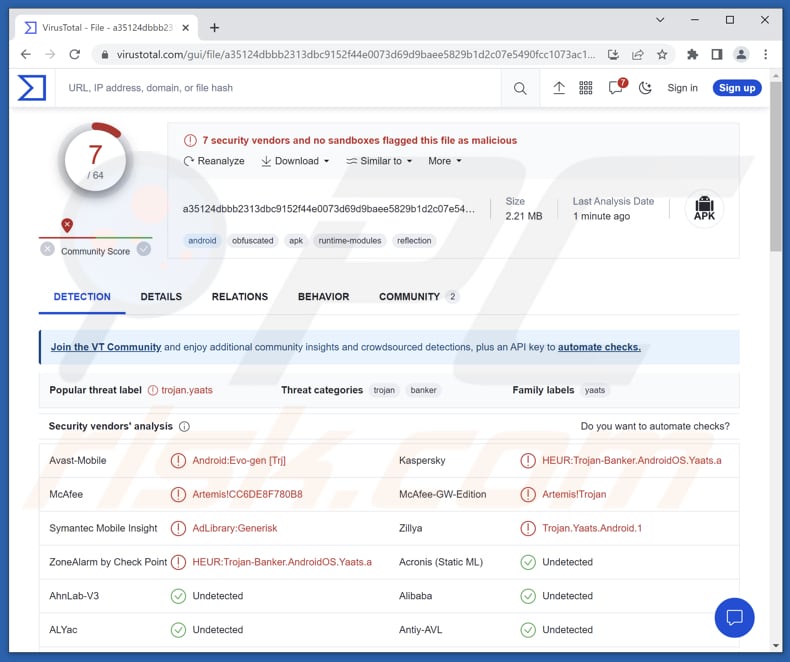
Task: Click the install app icon in address bar
Action: point(613,54)
